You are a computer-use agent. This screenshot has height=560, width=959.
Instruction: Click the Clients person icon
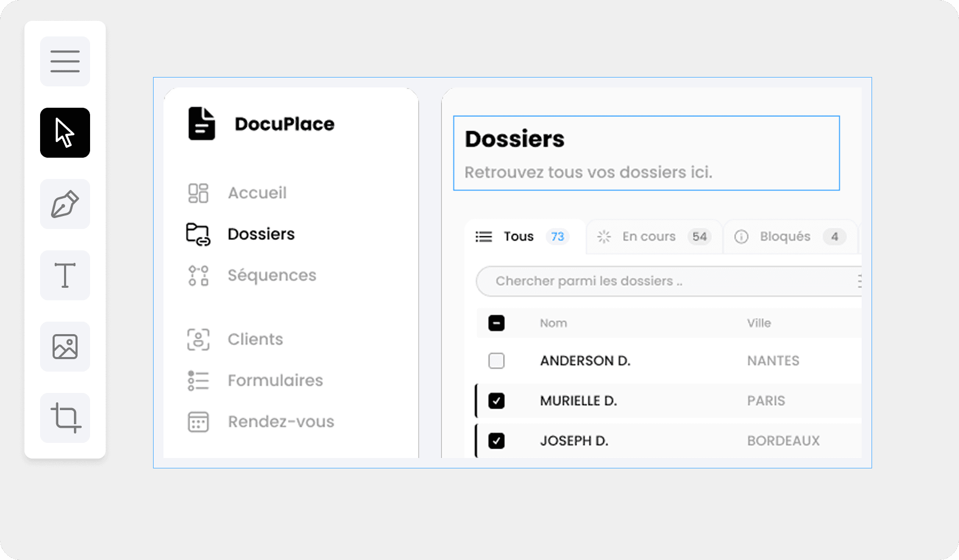click(198, 339)
